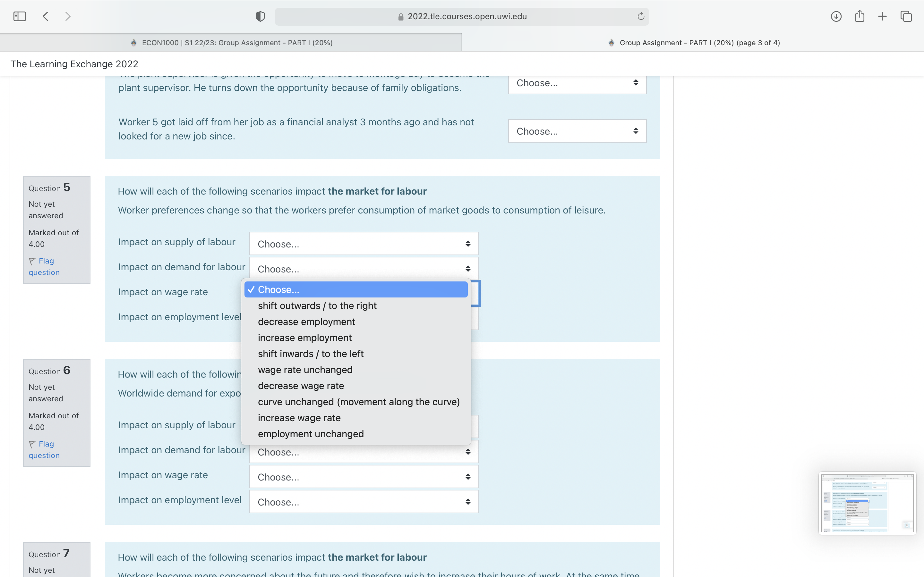Viewport: 924px width, 577px height.
Task: Click the back navigation arrow
Action: 45,16
